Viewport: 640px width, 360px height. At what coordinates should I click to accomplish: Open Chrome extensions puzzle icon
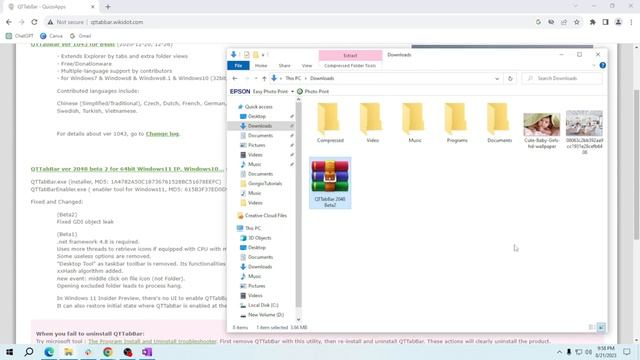(592, 22)
